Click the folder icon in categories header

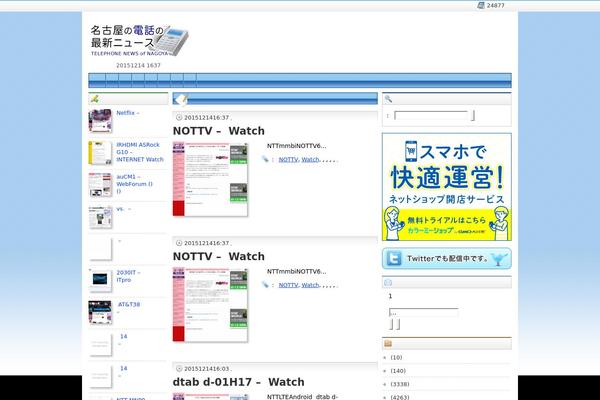[388, 343]
